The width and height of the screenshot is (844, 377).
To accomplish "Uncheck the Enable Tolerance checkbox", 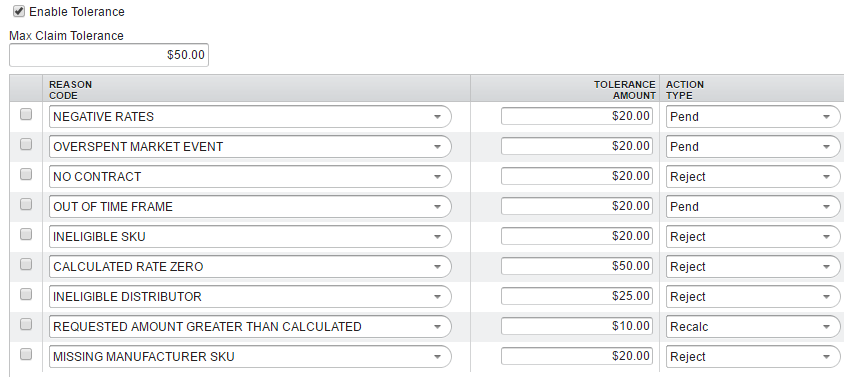I will point(19,11).
